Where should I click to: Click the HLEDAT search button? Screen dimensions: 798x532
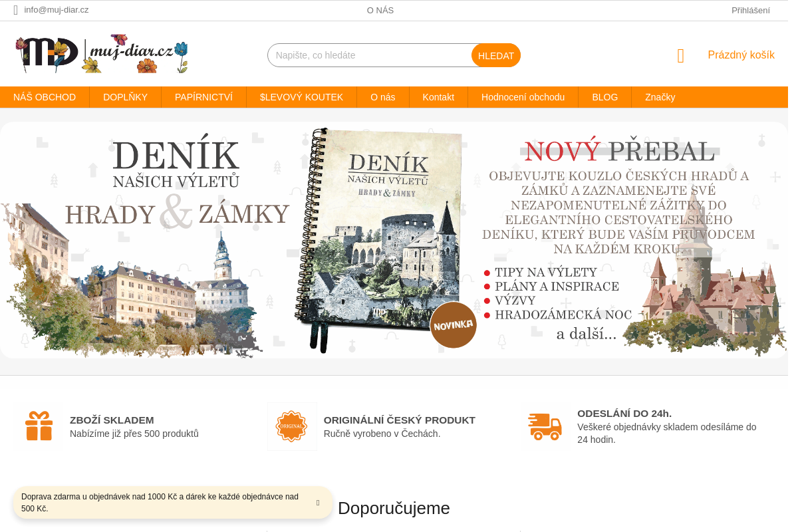[x=496, y=55]
